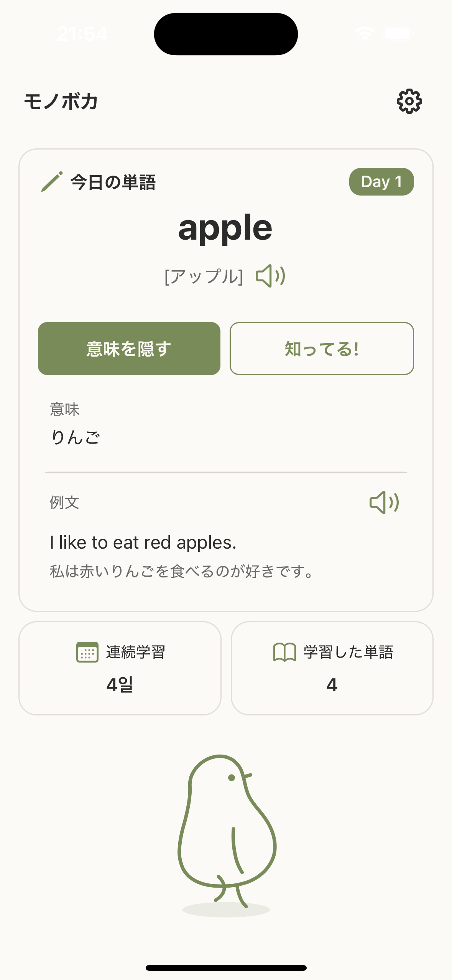The width and height of the screenshot is (452, 980).
Task: Tap the Day 1 badge
Action: (381, 182)
